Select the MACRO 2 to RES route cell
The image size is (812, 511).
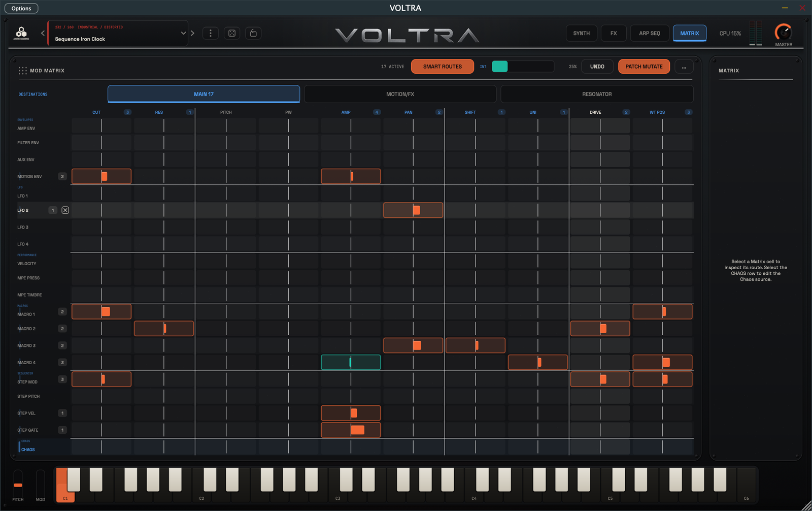[164, 329]
